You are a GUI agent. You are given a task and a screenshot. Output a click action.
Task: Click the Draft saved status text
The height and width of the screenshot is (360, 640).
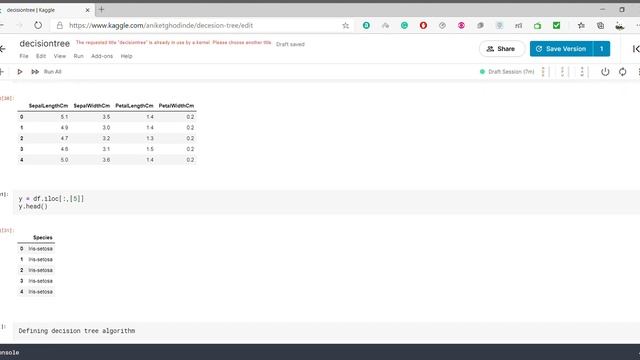(290, 44)
